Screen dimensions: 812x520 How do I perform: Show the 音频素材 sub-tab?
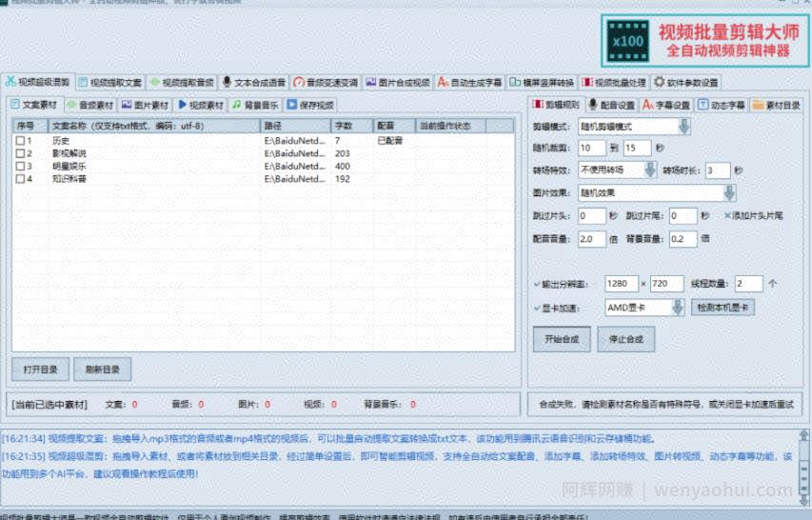click(90, 105)
